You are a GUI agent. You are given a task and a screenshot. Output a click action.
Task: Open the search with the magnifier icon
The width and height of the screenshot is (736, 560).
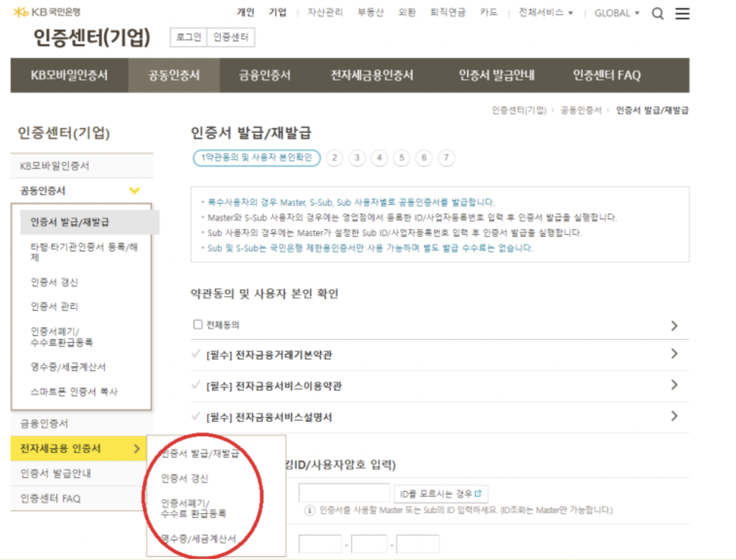coord(657,13)
